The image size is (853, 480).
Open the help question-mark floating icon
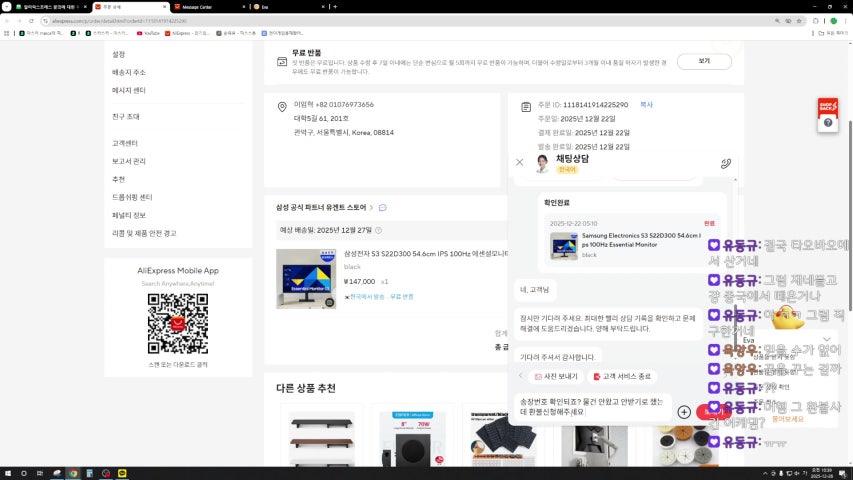tap(827, 123)
